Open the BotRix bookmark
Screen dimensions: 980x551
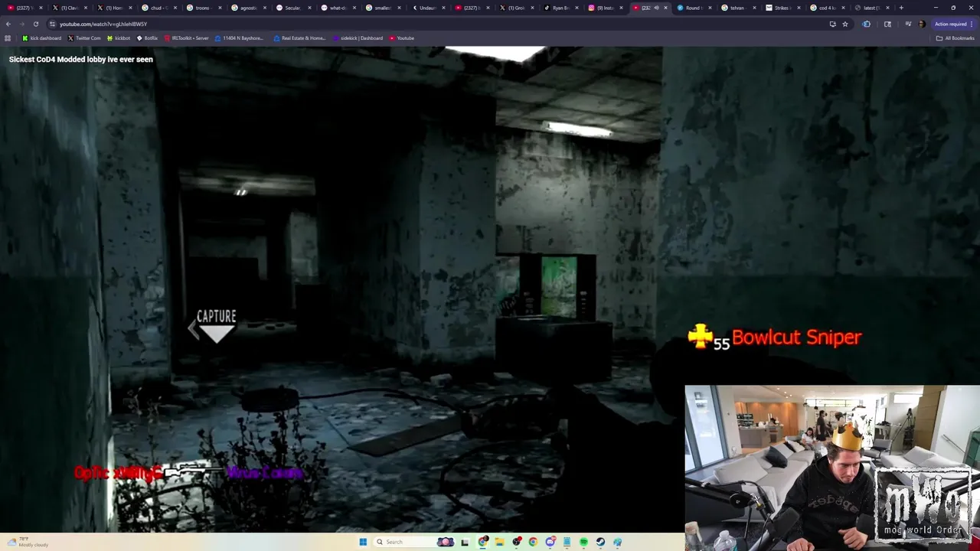[x=147, y=38]
